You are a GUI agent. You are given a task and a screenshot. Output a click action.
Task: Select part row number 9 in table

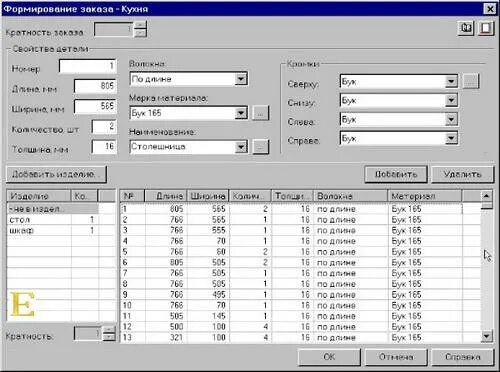pyautogui.click(x=300, y=295)
